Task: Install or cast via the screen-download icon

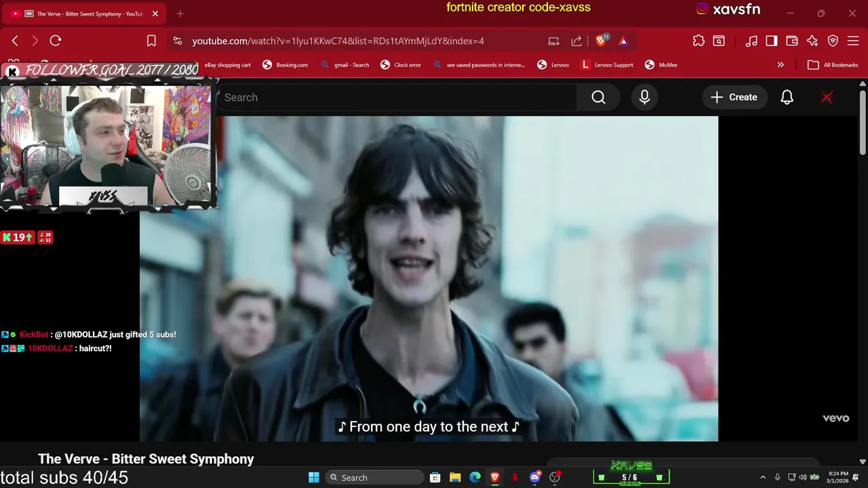Action: tap(554, 41)
